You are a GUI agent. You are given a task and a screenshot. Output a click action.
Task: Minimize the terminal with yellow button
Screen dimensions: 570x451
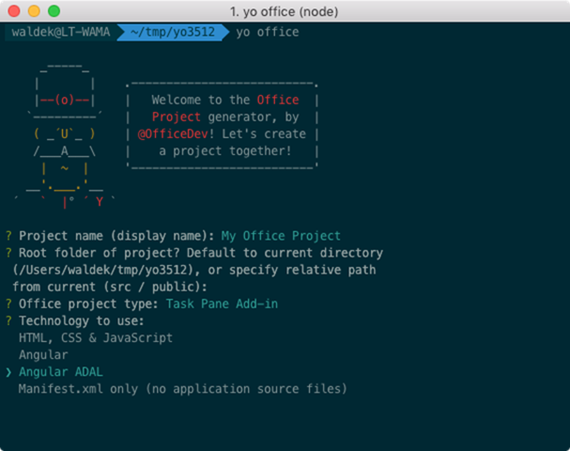click(x=34, y=11)
